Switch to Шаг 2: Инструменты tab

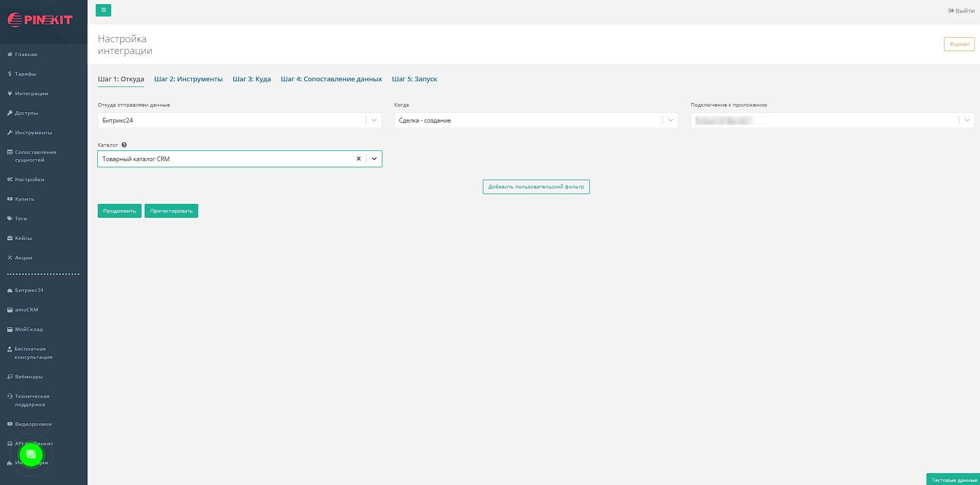[188, 79]
